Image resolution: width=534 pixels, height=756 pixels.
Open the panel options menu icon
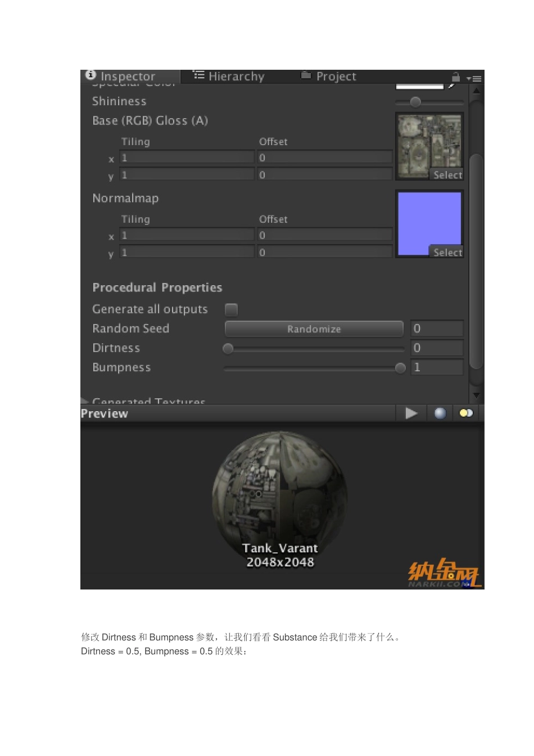[x=474, y=78]
